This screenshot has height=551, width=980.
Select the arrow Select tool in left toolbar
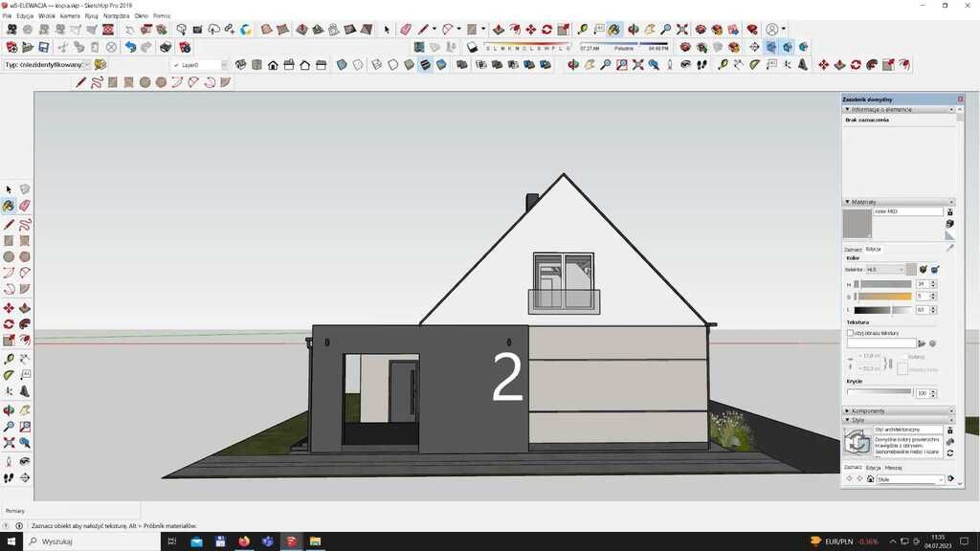[9, 189]
